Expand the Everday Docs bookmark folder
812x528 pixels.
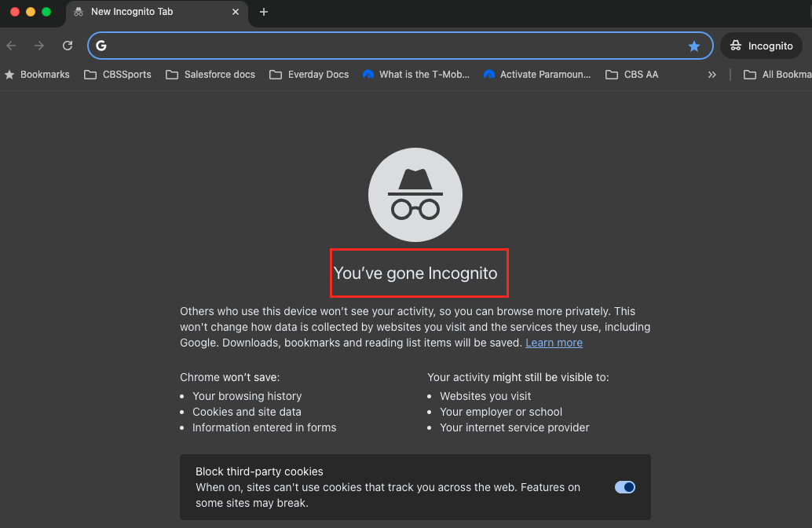click(309, 75)
